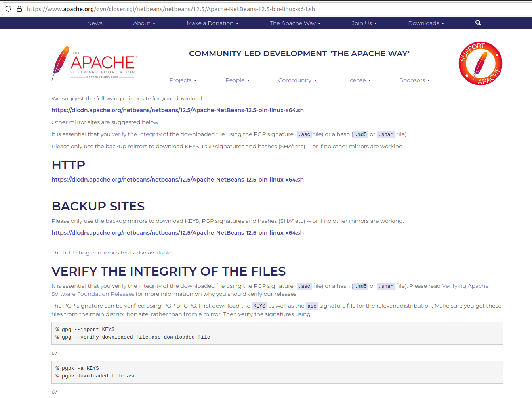This screenshot has width=532, height=398.
Task: Click the asc signature link near KEYS
Action: click(x=312, y=306)
